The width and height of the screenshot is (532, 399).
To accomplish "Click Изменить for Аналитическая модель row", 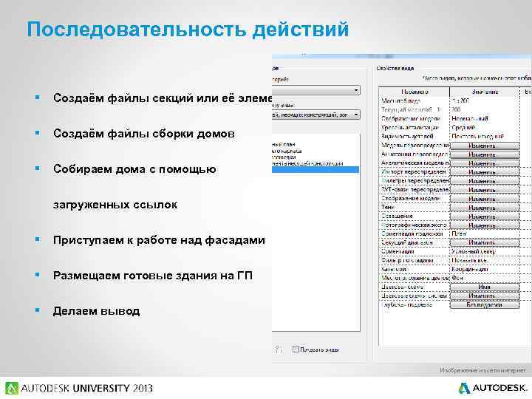I will point(485,163).
